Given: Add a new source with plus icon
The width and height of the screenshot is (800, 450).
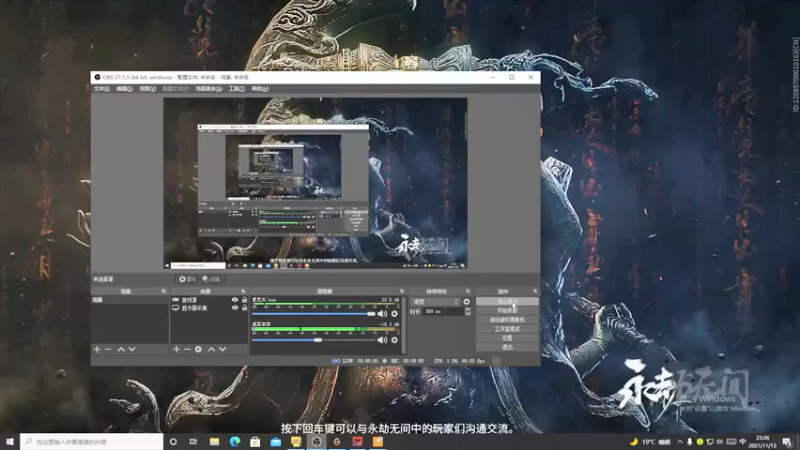Looking at the screenshot, I should (177, 349).
